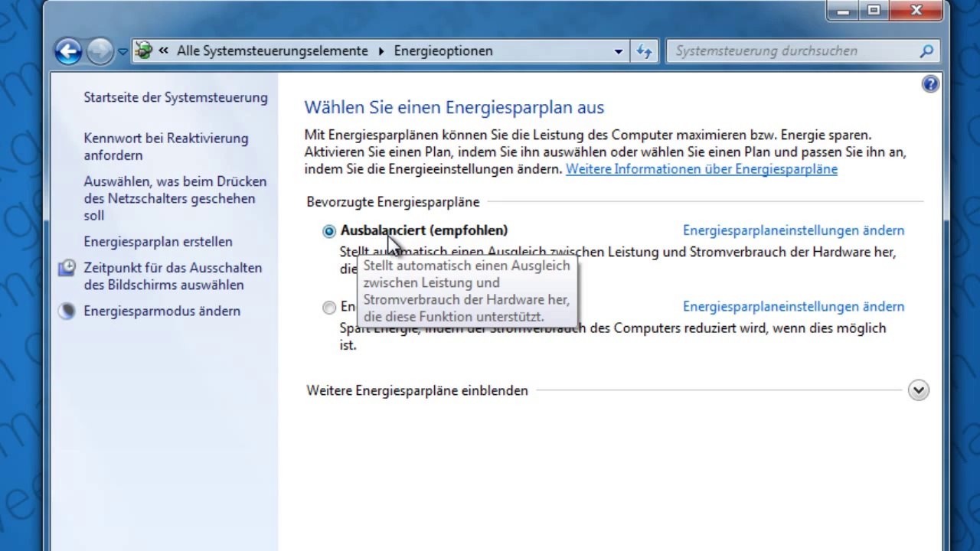Image resolution: width=980 pixels, height=551 pixels.
Task: Open 'Startseite der Systemsteuerung'
Action: 175,98
